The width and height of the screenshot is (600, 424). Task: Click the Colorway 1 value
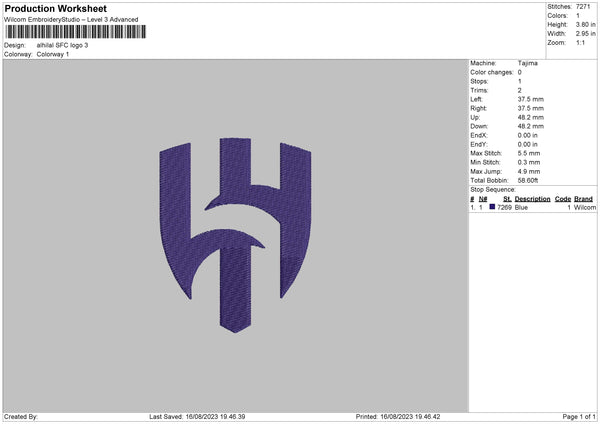tap(53, 54)
